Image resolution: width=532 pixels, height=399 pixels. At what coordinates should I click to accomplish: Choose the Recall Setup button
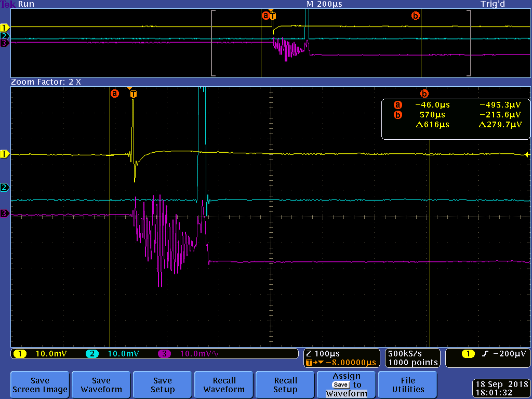pyautogui.click(x=285, y=385)
